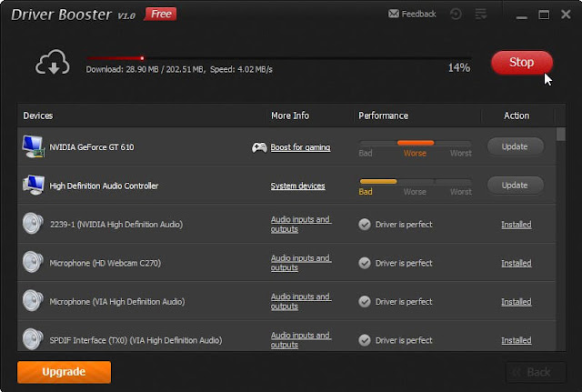Click the download size and speed status text
The width and height of the screenshot is (582, 392).
coord(179,69)
